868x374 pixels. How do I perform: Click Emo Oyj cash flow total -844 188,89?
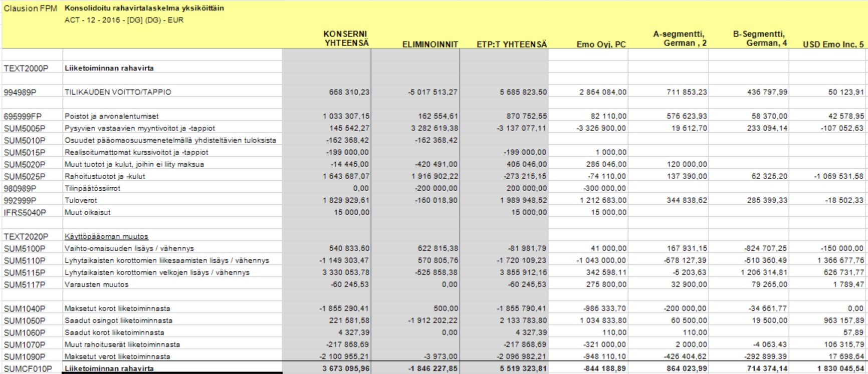click(x=604, y=368)
